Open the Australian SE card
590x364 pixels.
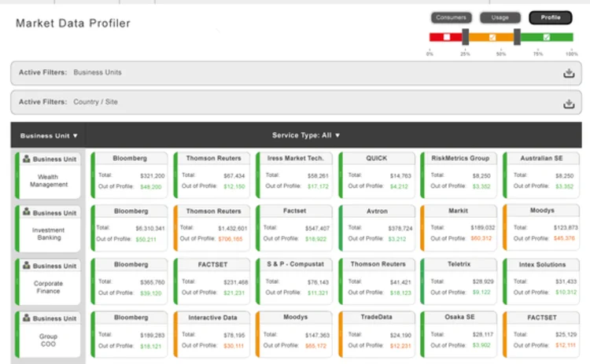tap(541, 175)
